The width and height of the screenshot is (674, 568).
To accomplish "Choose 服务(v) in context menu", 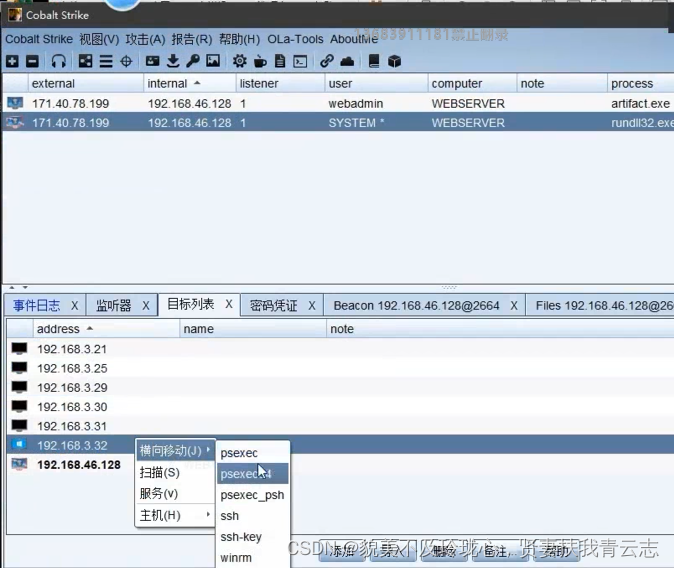I will [x=175, y=493].
